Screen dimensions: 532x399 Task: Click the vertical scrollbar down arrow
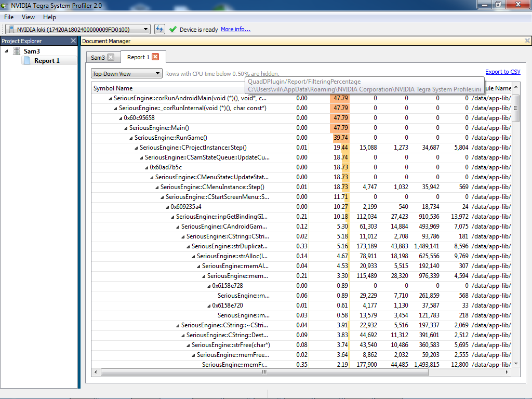[x=516, y=364]
